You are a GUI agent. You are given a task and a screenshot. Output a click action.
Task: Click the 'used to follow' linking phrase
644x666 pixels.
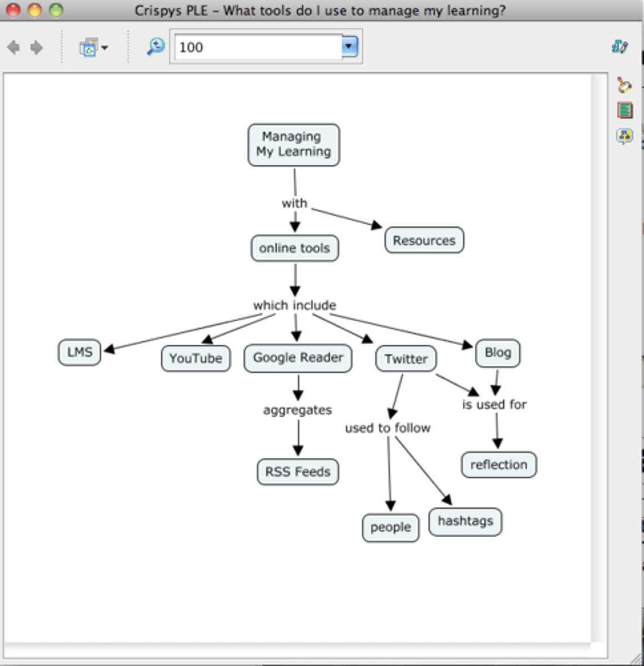click(388, 428)
